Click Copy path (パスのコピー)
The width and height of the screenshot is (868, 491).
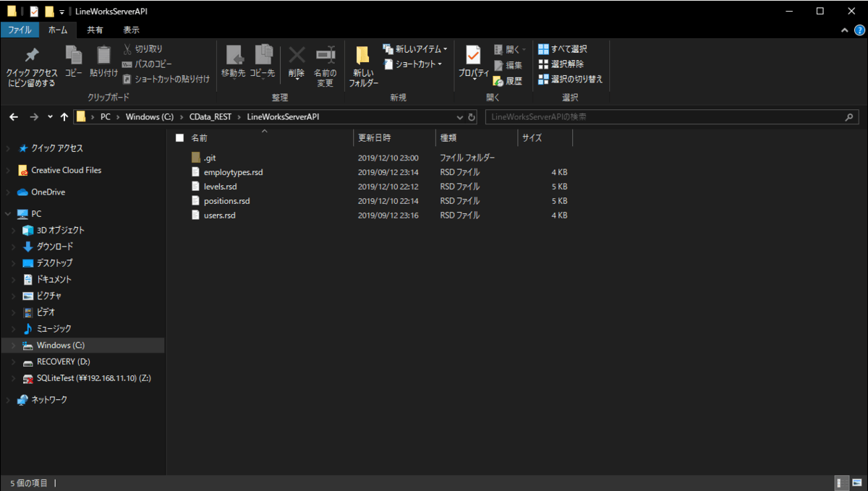click(x=148, y=64)
